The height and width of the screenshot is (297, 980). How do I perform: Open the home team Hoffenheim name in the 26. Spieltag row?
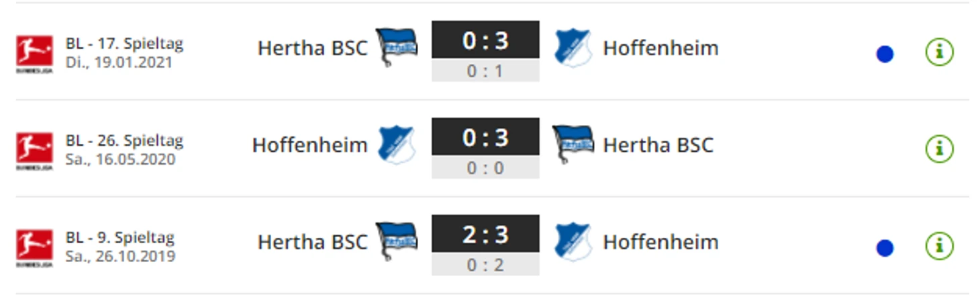(x=310, y=145)
